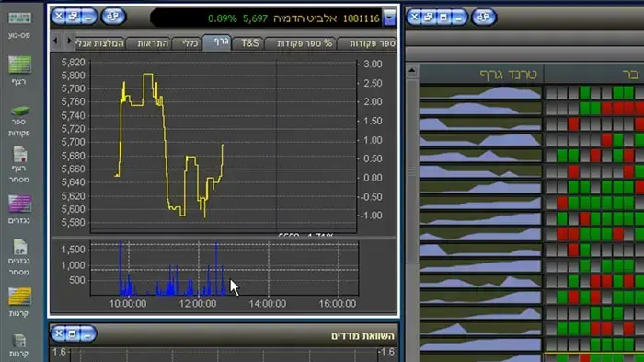Sort by the טרנד גרף column header
This screenshot has width=644, height=362.
click(x=482, y=75)
